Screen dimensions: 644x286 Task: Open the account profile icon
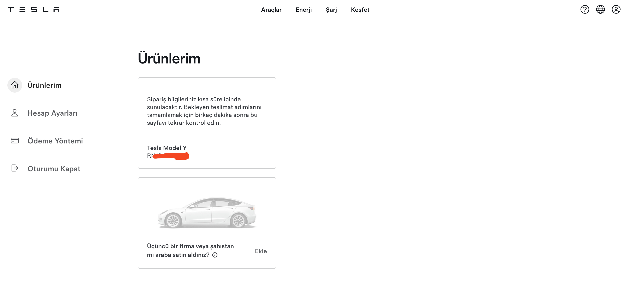616,10
